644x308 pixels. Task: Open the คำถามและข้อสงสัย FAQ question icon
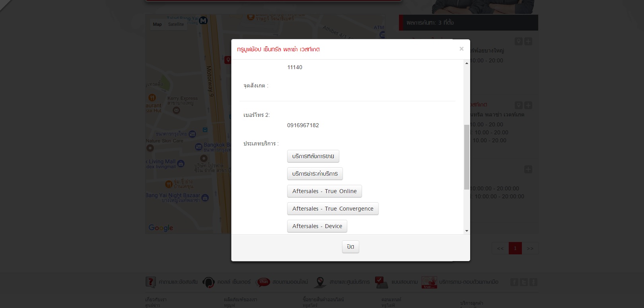(151, 282)
